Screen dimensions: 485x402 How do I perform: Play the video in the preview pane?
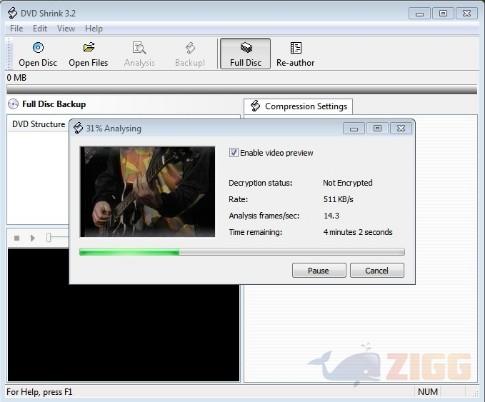pos(33,238)
